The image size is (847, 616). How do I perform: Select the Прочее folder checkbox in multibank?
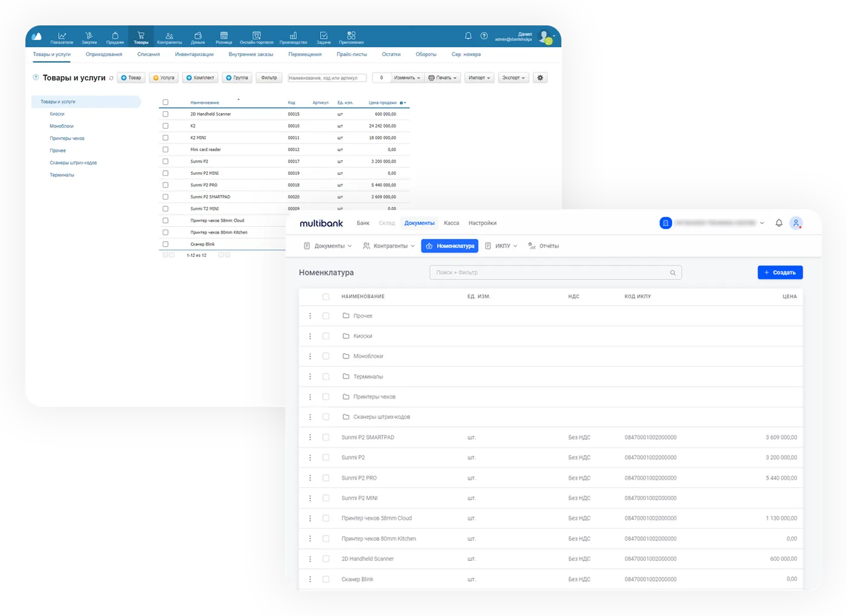click(x=326, y=316)
